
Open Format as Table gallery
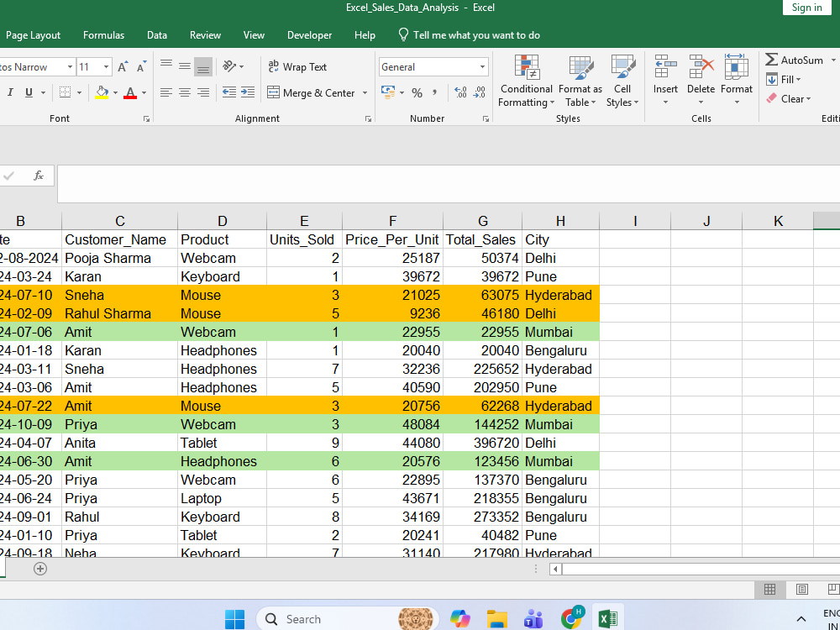(x=580, y=81)
